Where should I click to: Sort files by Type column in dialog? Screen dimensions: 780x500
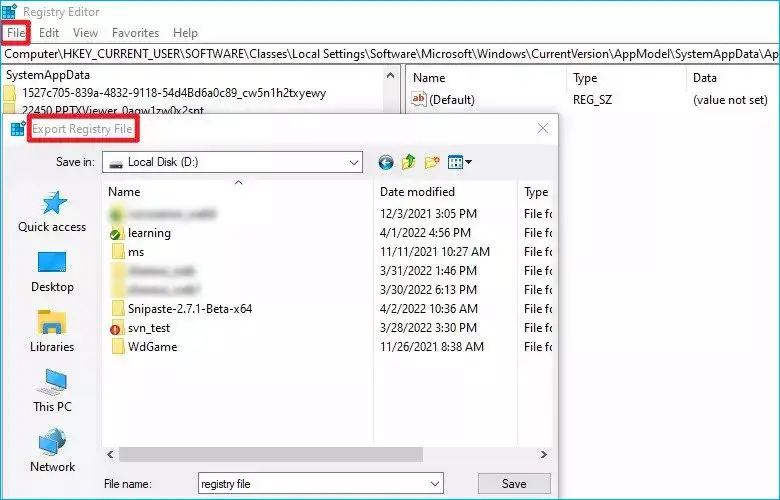click(535, 192)
